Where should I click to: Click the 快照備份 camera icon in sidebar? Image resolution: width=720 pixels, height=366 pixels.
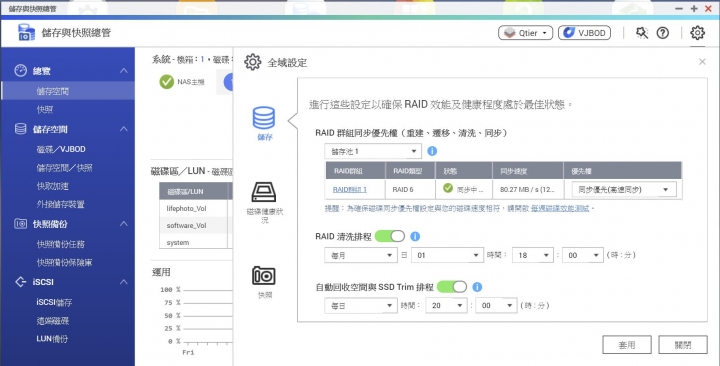[21, 224]
